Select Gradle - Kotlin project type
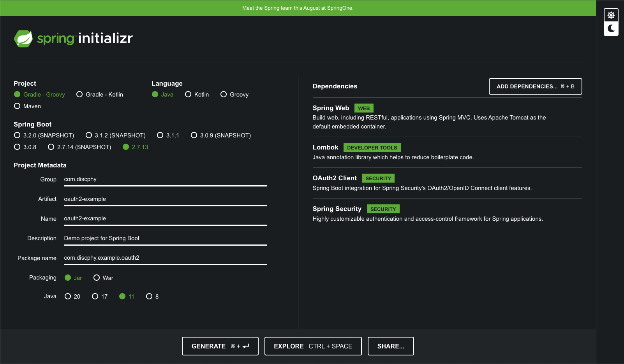 click(x=100, y=95)
